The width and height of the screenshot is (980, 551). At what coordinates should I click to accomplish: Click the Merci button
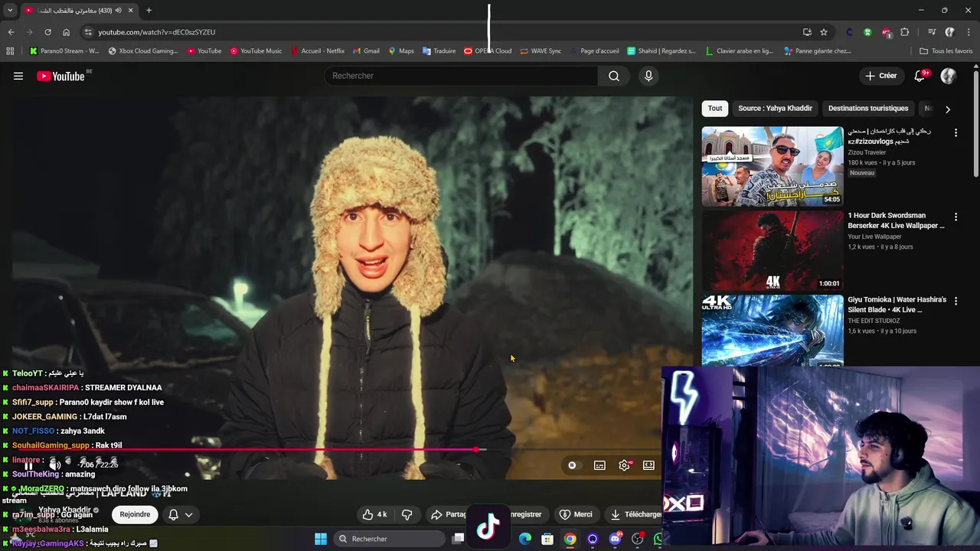point(576,514)
